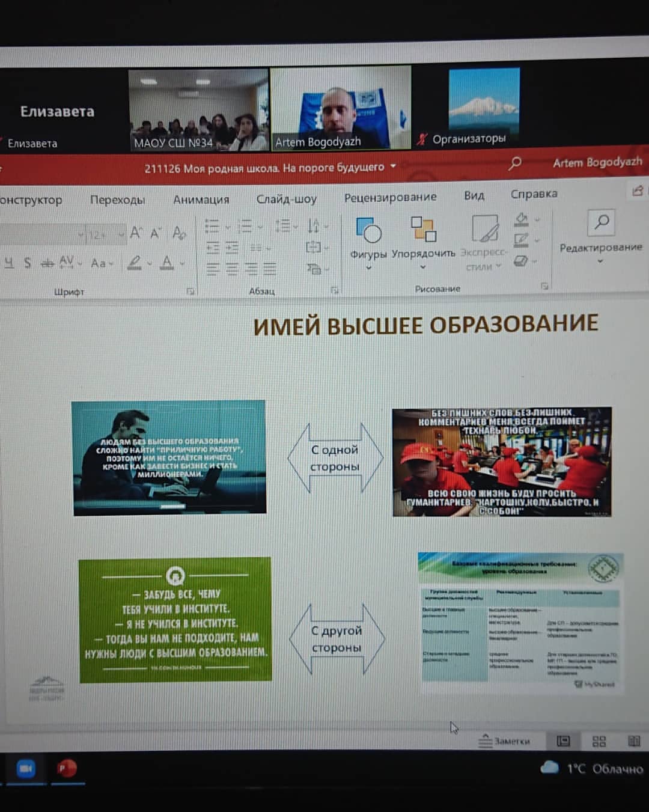Viewport: 649px width, 812px height.
Task: Open the columns layout dropdown
Action: [x=259, y=247]
